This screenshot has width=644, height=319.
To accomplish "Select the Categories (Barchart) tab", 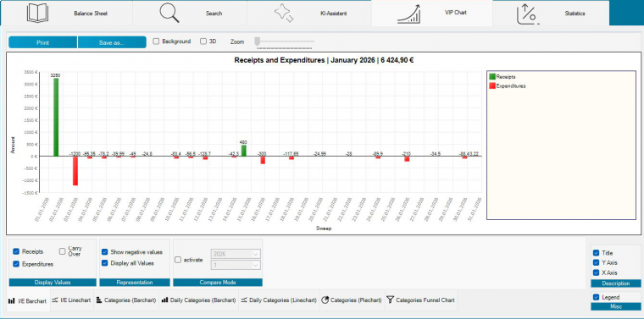I will click(x=126, y=300).
